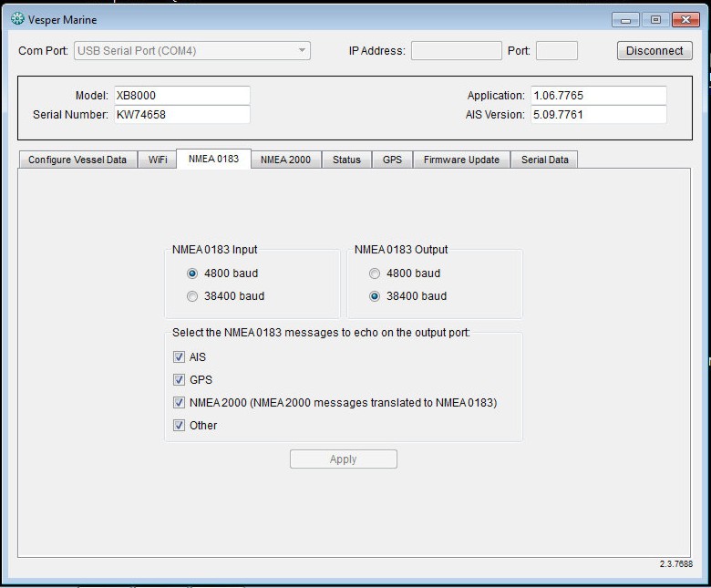Toggle NMEA 2000 translated messages checkbox
This screenshot has height=588, width=711.
click(179, 402)
